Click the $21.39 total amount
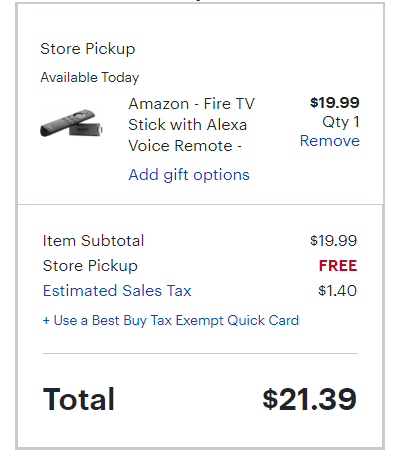The width and height of the screenshot is (397, 456). pos(309,399)
